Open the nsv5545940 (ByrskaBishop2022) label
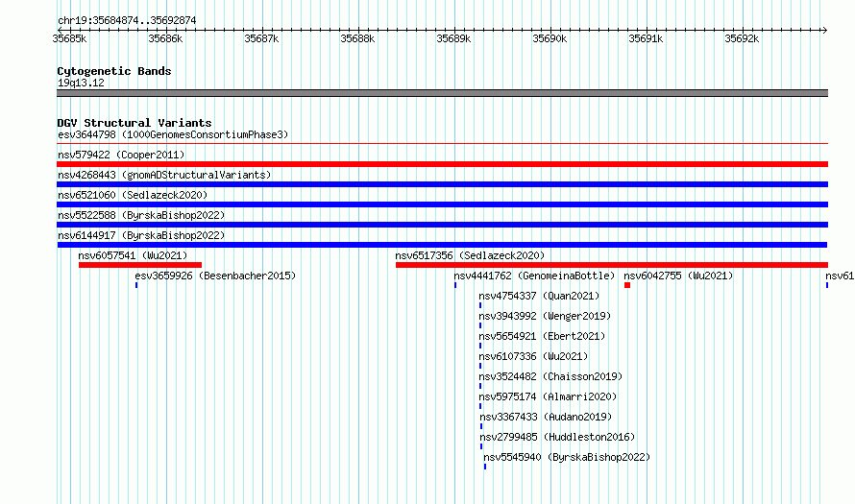Screen dimensions: 855x504 567,457
